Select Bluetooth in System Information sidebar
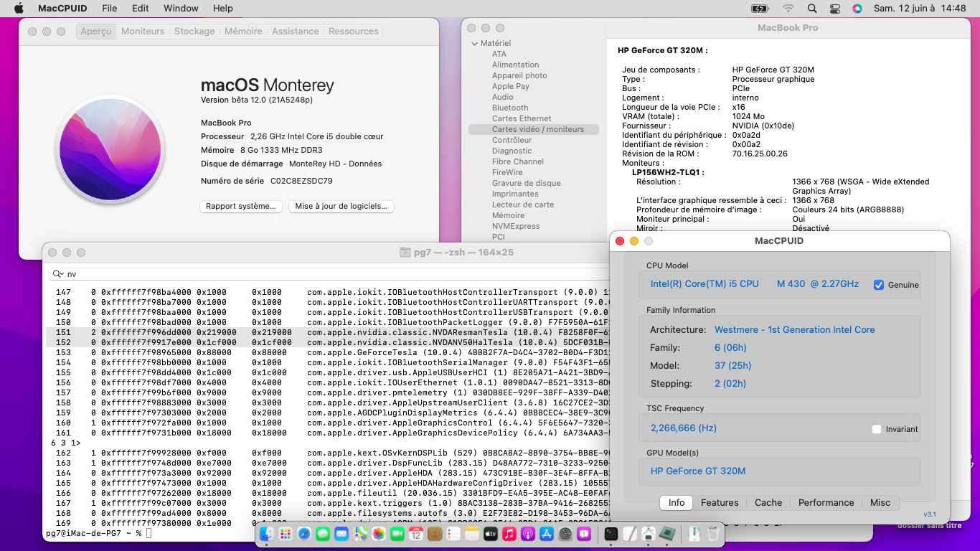The width and height of the screenshot is (980, 551). [x=510, y=108]
